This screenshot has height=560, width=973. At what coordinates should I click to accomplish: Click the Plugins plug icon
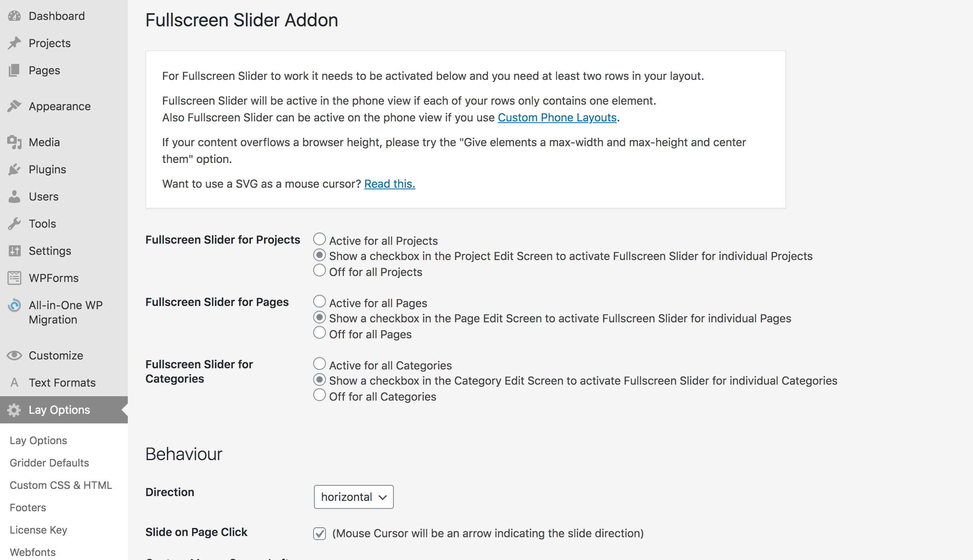[x=14, y=169]
